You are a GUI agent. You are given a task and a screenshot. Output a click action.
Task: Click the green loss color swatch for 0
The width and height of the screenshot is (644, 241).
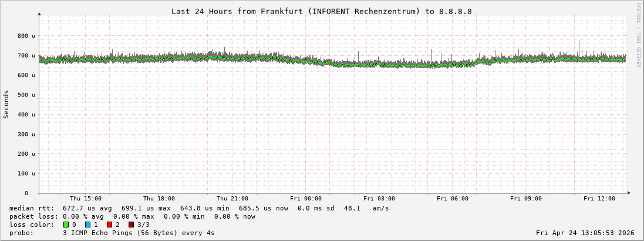point(66,225)
